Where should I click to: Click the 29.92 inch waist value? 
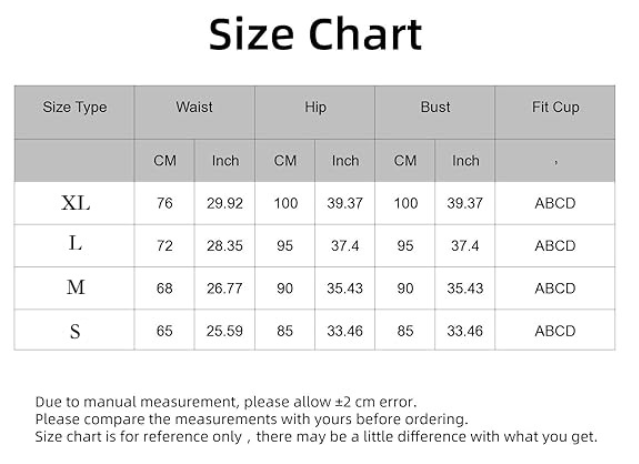point(225,203)
